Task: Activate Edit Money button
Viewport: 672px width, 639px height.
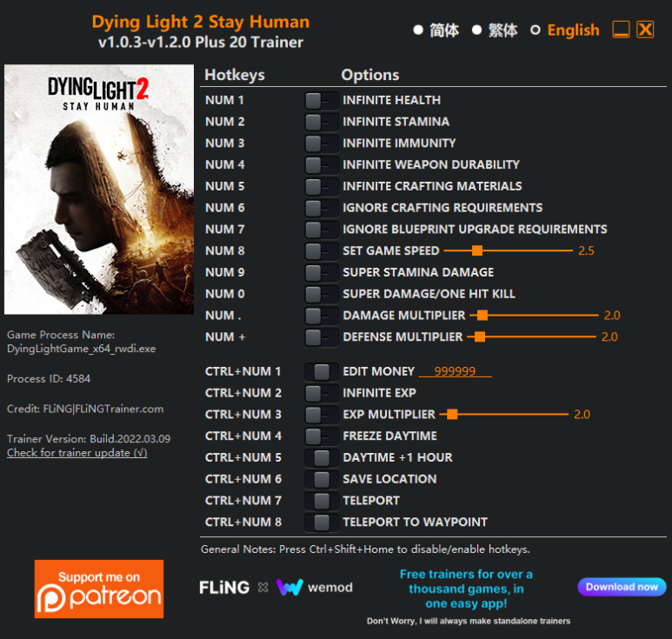Action: [x=322, y=371]
